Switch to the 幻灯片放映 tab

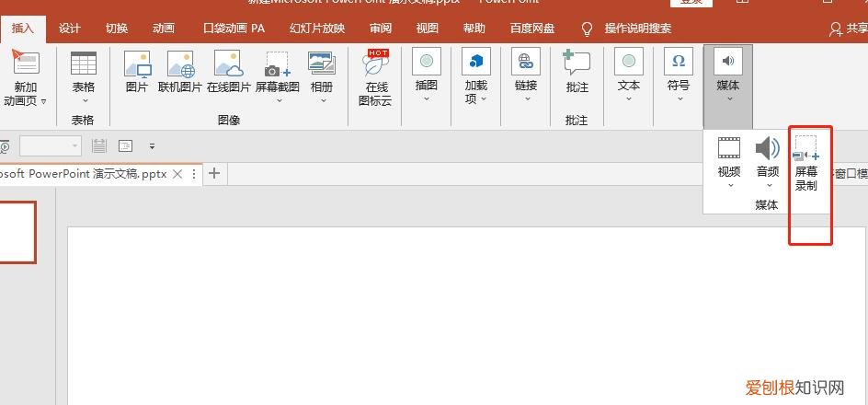317,29
